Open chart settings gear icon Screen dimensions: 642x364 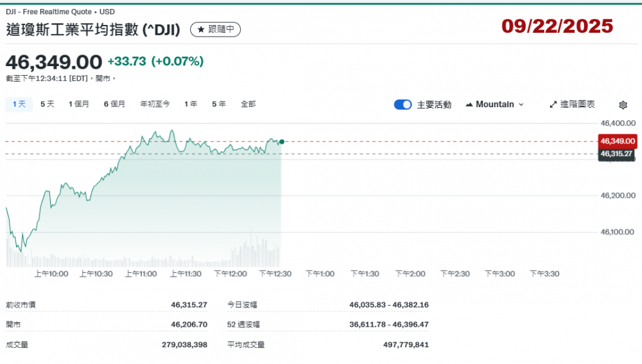[x=622, y=105]
